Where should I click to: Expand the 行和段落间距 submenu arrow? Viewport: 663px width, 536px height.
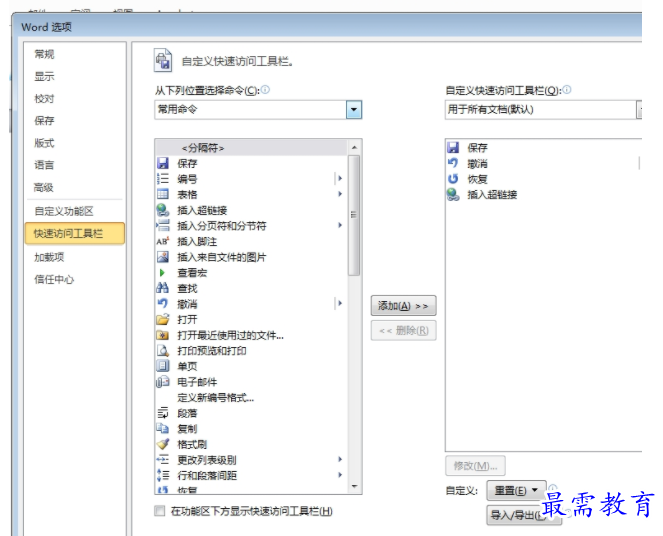(340, 475)
